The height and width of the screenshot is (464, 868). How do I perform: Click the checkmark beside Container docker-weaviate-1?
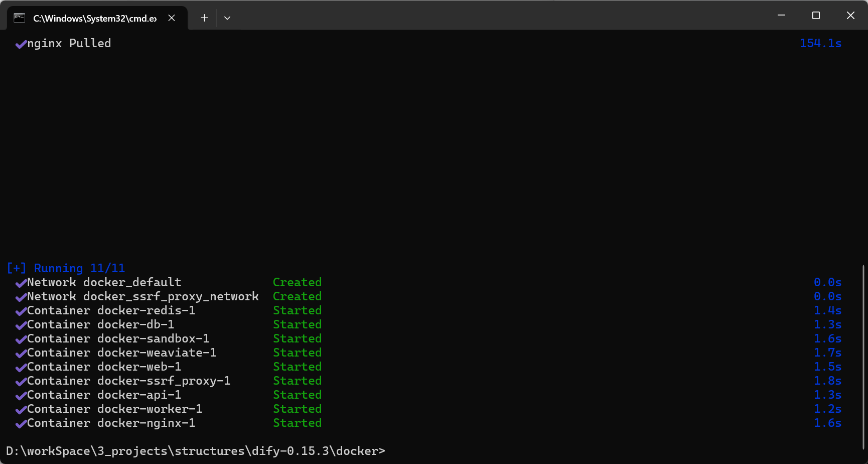[x=21, y=353]
